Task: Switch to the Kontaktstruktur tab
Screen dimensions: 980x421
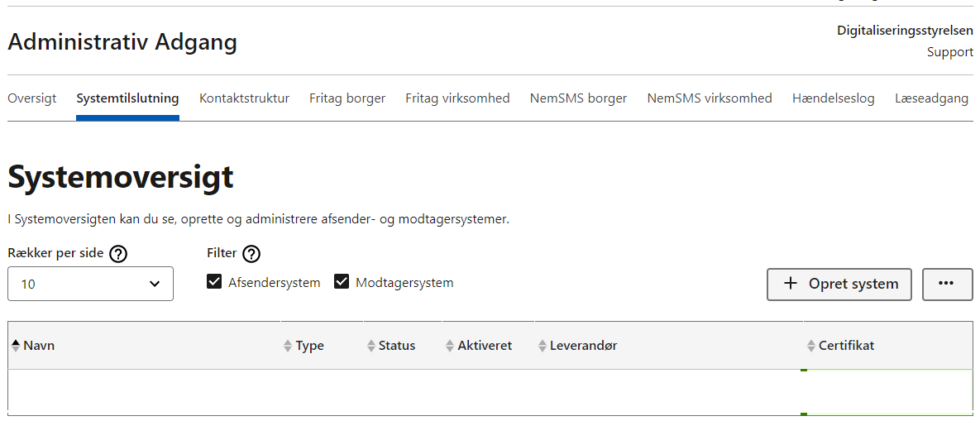Action: click(x=244, y=98)
